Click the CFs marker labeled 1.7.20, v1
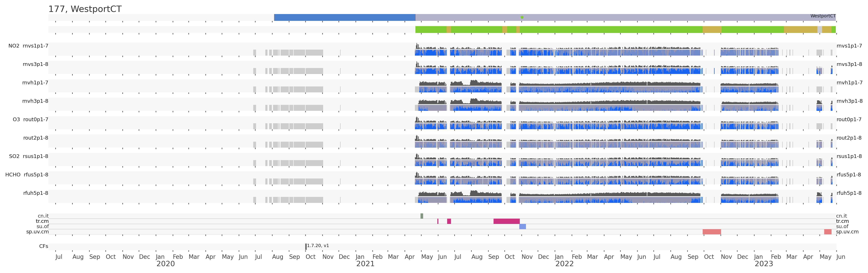Image resolution: width=868 pixels, height=273 pixels. (306, 247)
